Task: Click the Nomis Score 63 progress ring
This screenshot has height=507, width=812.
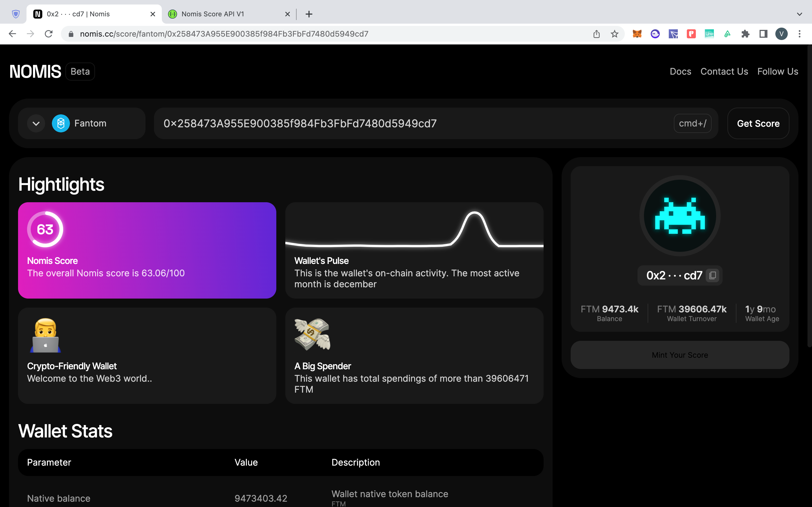Action: pos(45,229)
